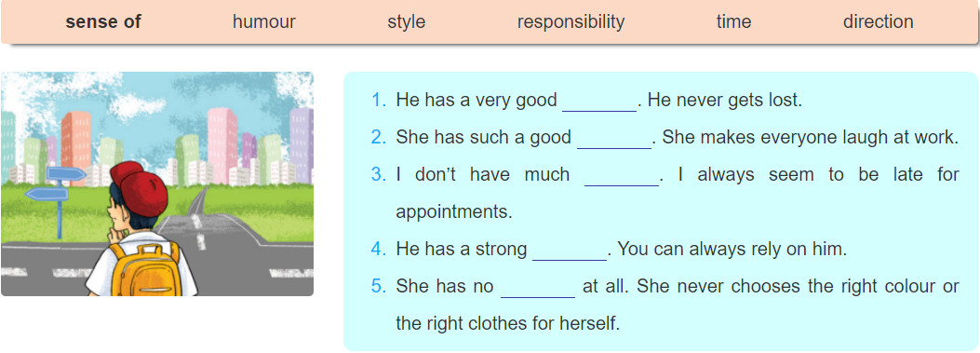The height and width of the screenshot is (353, 980).
Task: Click the boy illustration thumbnail
Action: 157,183
